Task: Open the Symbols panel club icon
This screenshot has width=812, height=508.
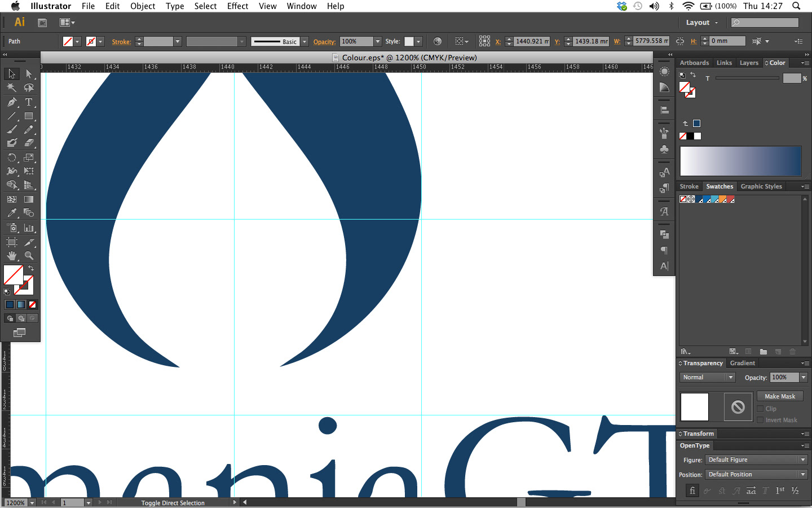Action: pyautogui.click(x=664, y=149)
